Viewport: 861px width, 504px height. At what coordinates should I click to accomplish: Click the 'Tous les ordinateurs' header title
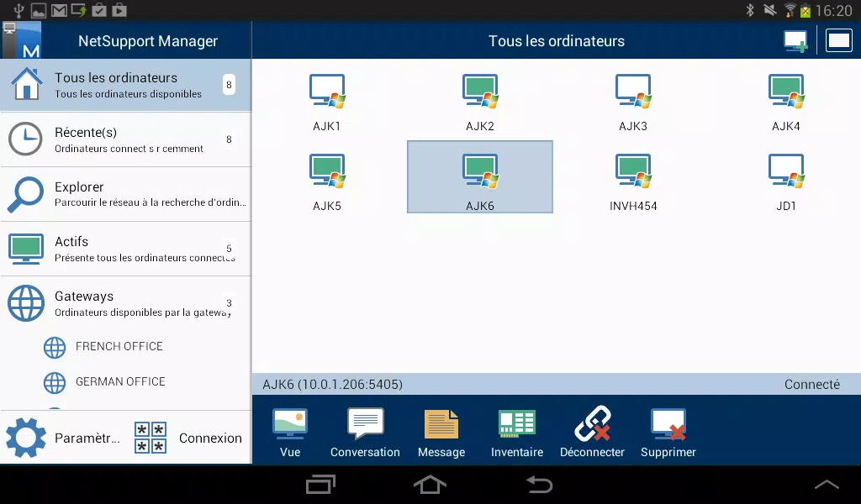(557, 41)
